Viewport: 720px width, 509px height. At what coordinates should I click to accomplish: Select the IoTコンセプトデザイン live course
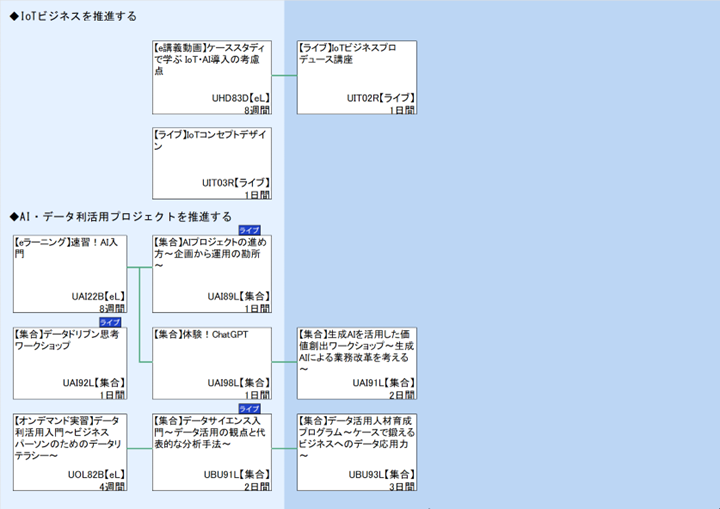coord(211,139)
